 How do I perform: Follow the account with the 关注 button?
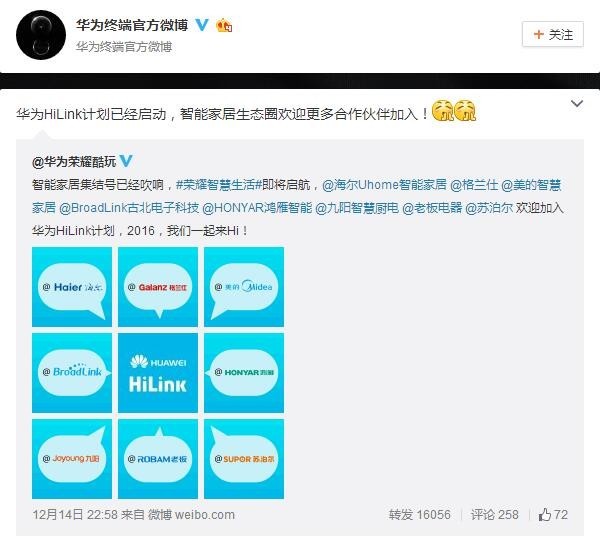coord(553,34)
